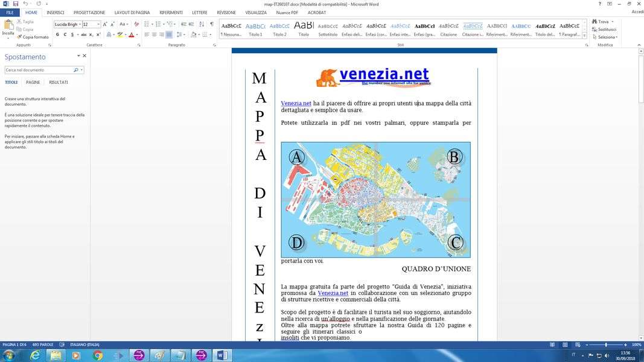
Task: Toggle the show paragraph marks button
Action: tap(212, 24)
